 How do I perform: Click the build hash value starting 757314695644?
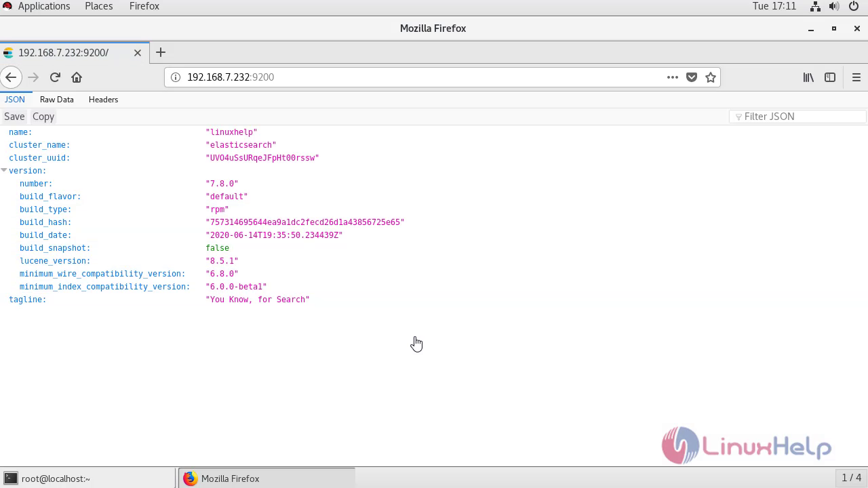pos(305,222)
